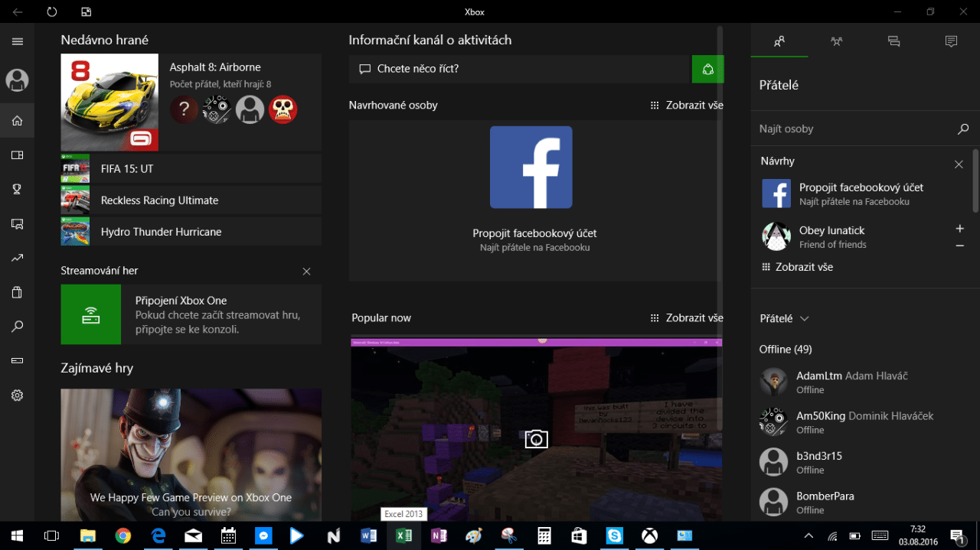
Task: Open the hamburger navigation menu
Action: click(x=18, y=41)
